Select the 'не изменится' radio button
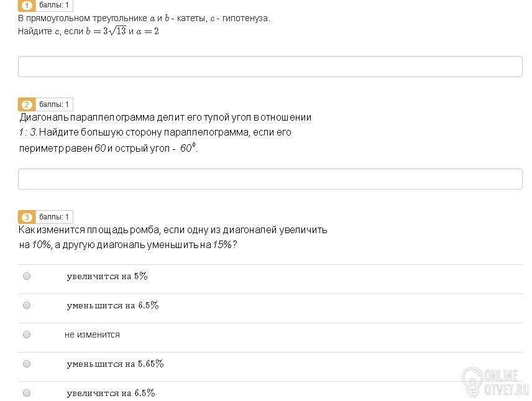The width and height of the screenshot is (532, 401). (27, 334)
